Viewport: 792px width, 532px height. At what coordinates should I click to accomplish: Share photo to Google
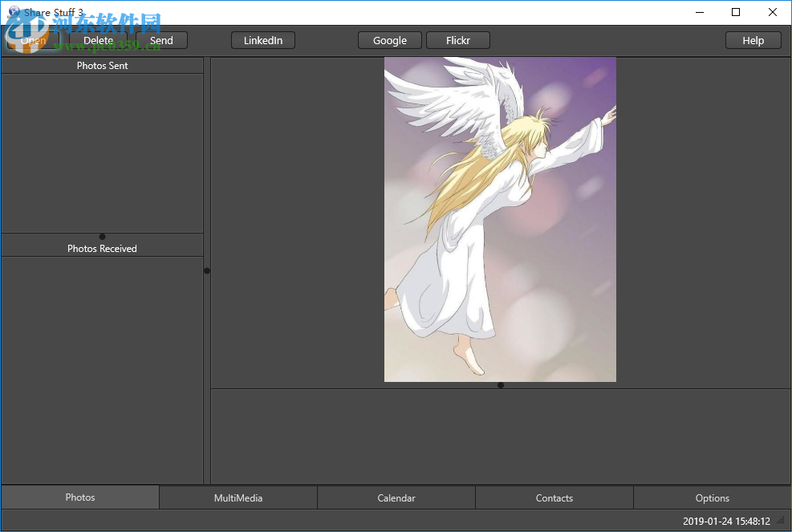point(390,41)
